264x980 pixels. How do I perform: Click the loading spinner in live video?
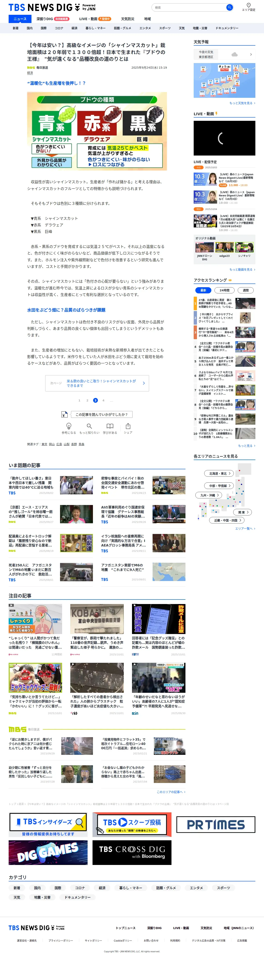[x=221, y=138]
